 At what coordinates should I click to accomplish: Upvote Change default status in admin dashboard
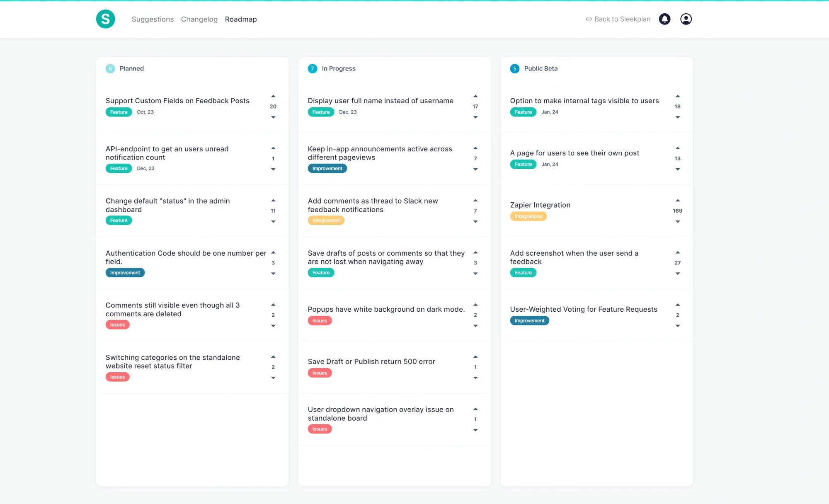273,201
